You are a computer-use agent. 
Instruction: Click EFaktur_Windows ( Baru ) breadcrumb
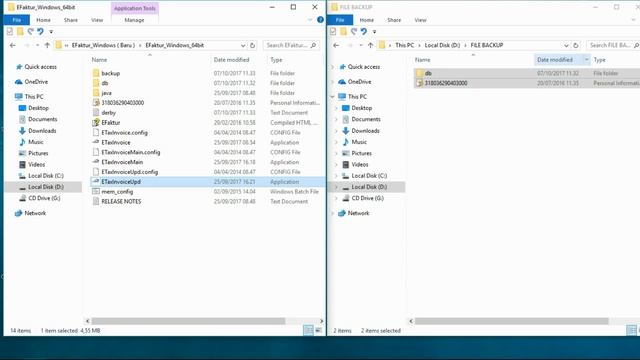tap(103, 45)
